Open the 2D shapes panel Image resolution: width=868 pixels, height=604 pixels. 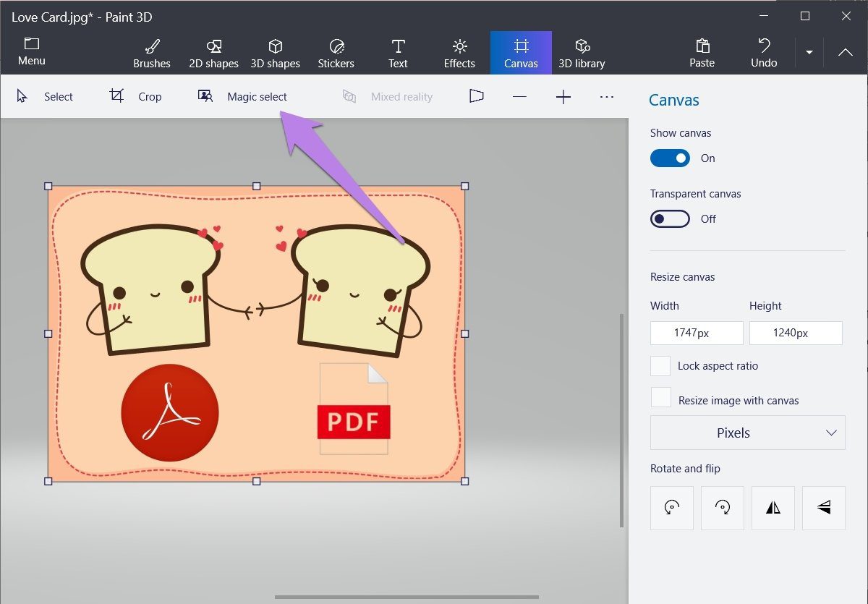point(213,54)
